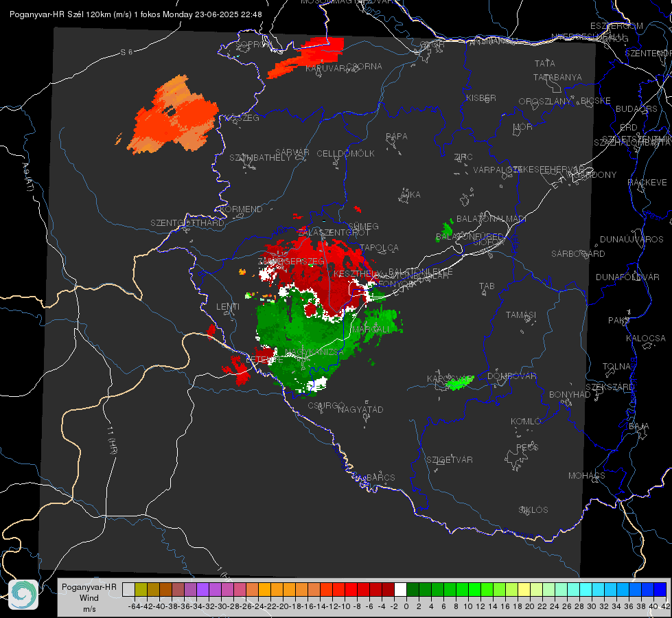This screenshot has width=672, height=618.
Task: Pick the bright green swatch between 10 and 12
Action: pos(474,590)
